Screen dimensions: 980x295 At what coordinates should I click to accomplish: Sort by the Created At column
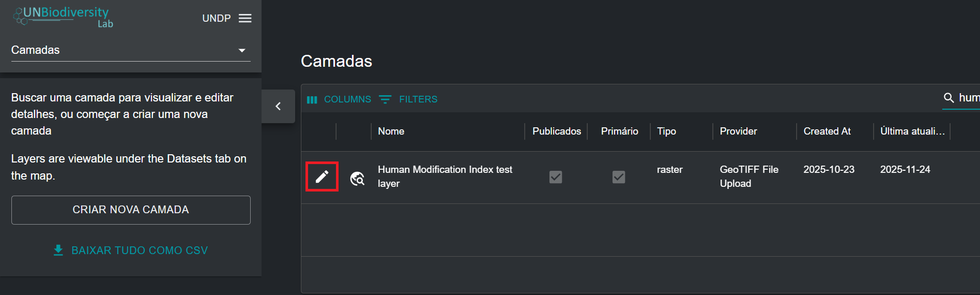826,131
